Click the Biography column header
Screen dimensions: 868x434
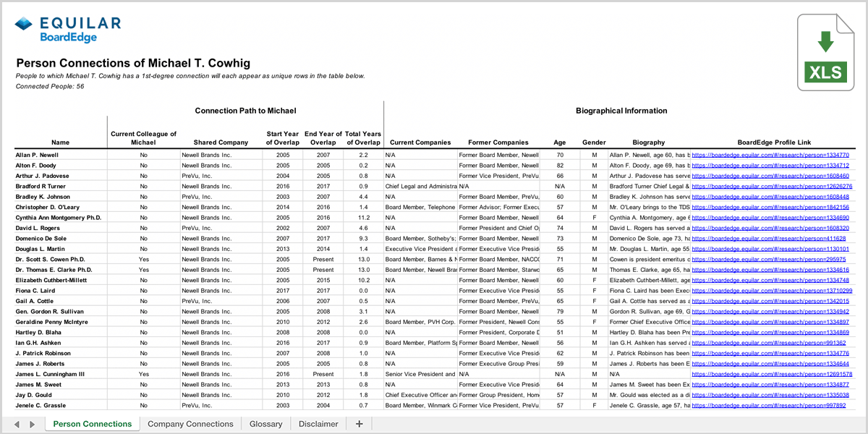(648, 142)
